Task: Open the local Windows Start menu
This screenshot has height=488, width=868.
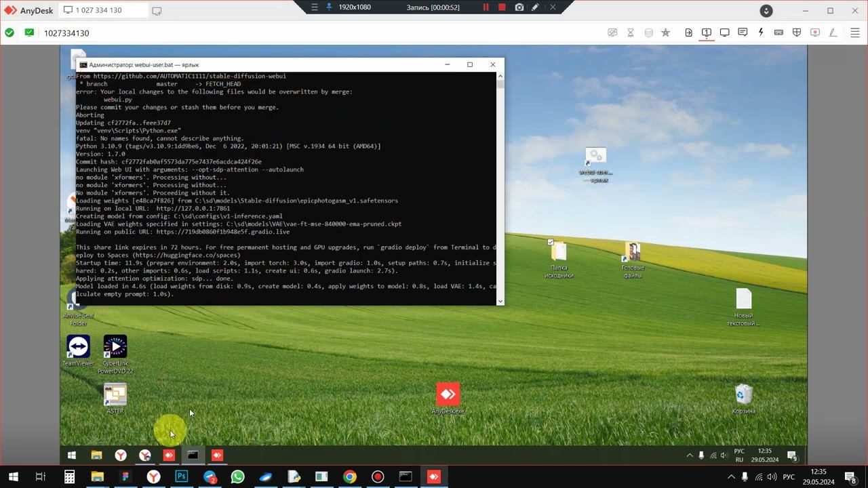Action: point(13,477)
